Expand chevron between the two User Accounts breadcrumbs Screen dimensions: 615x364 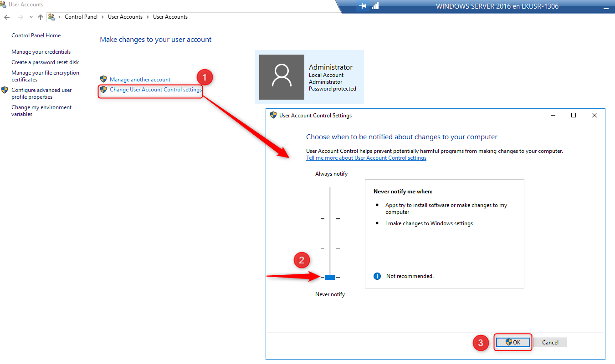click(x=148, y=17)
